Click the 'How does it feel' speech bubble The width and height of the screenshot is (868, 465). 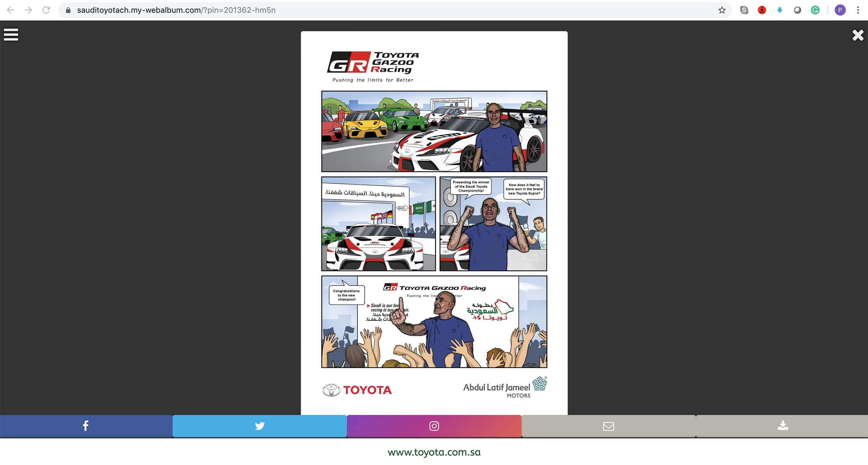coord(524,190)
